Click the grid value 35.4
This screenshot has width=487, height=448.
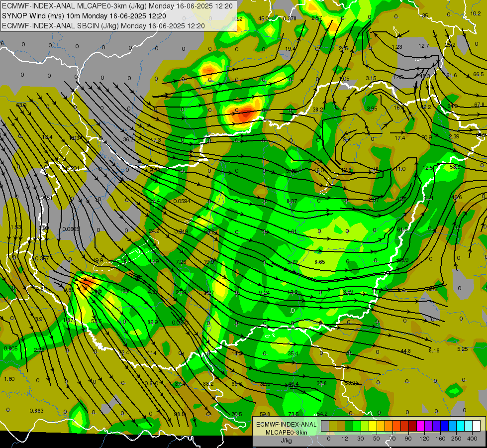click(x=293, y=353)
